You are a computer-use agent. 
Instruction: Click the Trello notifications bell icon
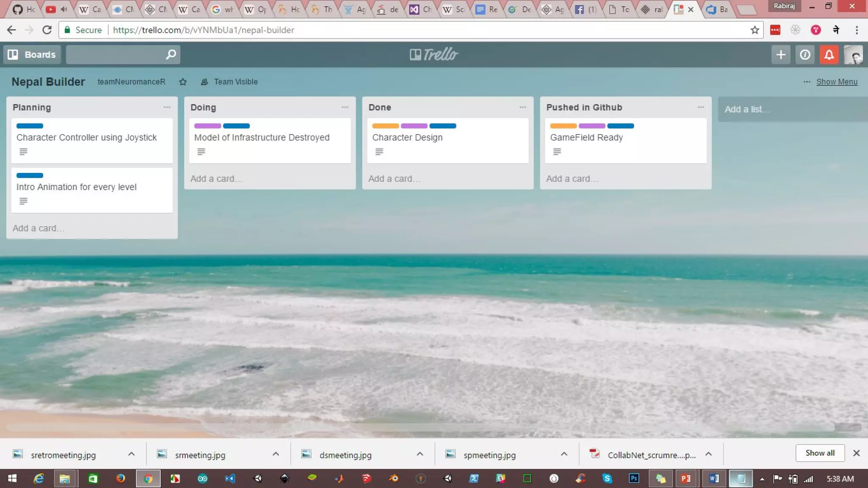[x=829, y=55]
